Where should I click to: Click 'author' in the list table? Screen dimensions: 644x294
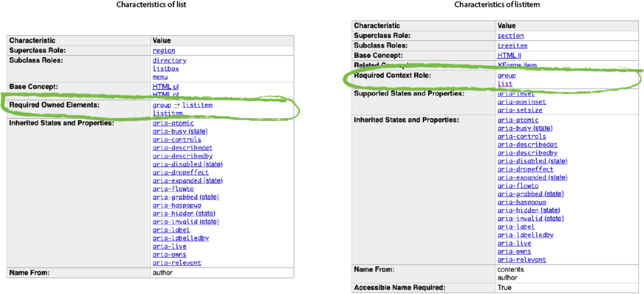click(x=163, y=272)
